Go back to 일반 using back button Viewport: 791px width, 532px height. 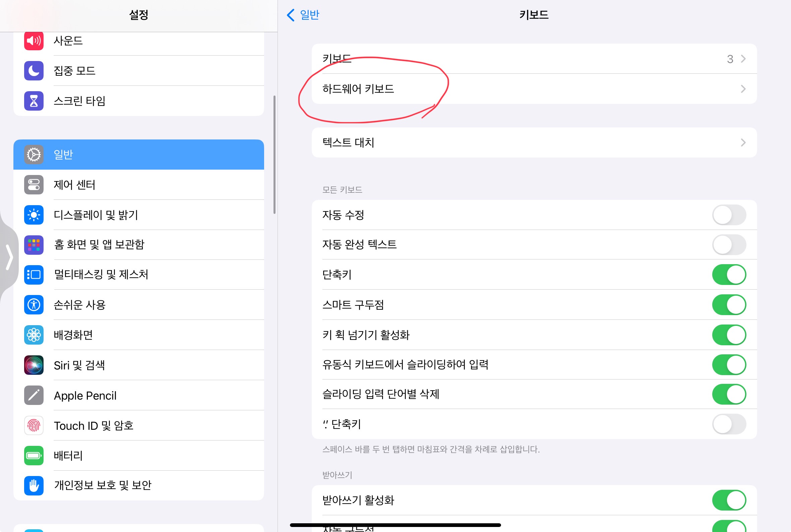coord(303,15)
